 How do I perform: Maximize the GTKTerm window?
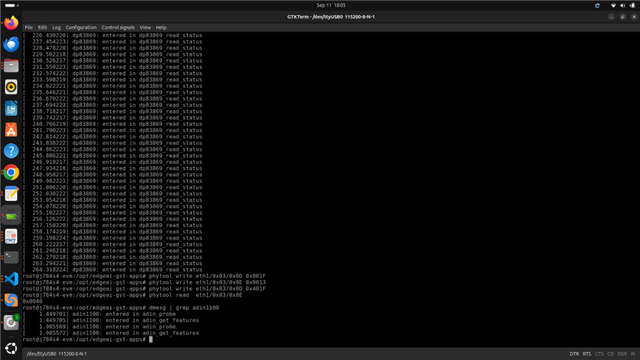coord(622,17)
